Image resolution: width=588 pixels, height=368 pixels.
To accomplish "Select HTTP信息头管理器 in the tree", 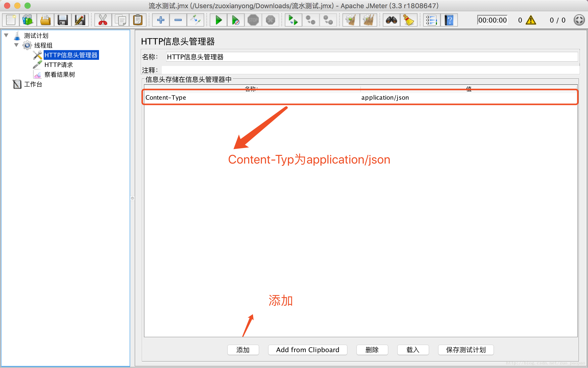I will 71,55.
